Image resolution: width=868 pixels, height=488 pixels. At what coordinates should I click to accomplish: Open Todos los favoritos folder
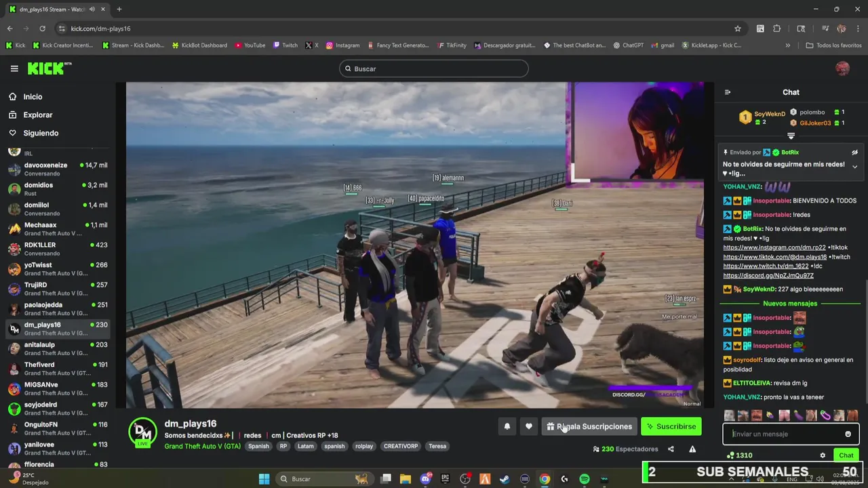(x=833, y=45)
